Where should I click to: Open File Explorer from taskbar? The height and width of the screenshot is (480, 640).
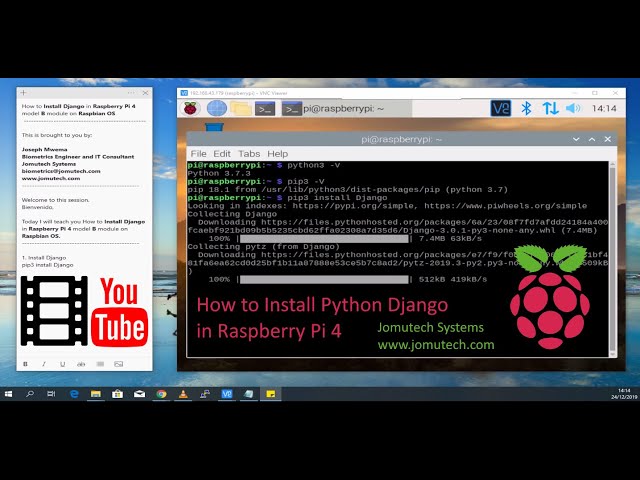[96, 394]
